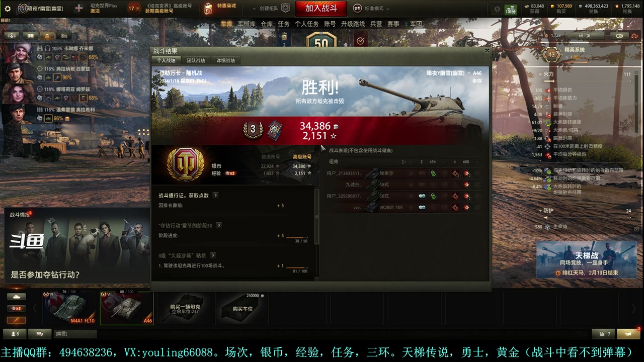Click the x2 experience filter icon
The height and width of the screenshot is (362, 644).
[16, 308]
